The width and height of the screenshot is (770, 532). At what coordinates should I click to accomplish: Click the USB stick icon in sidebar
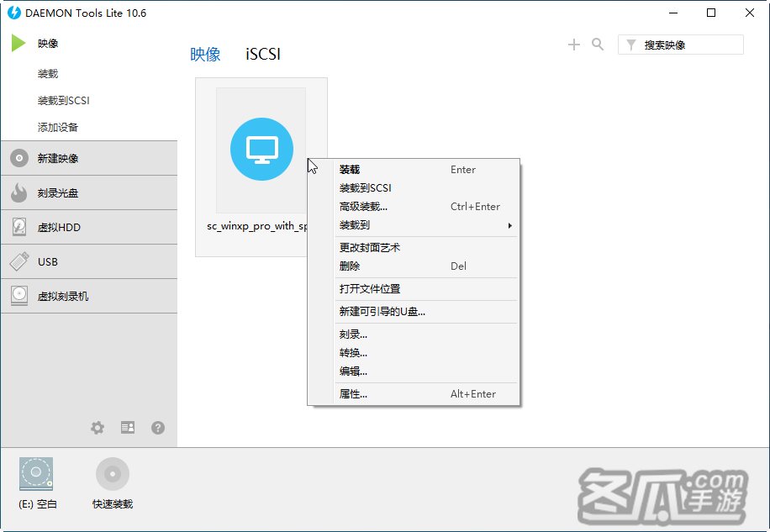point(19,261)
